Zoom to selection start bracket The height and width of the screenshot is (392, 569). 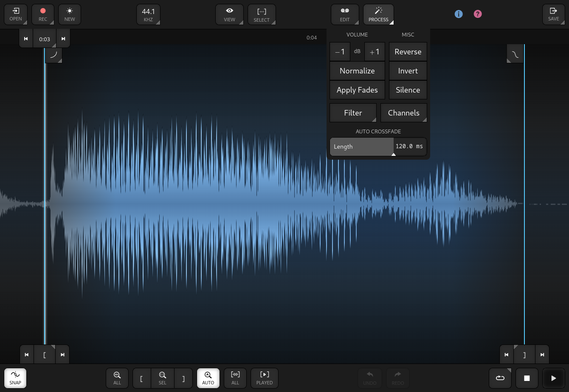pyautogui.click(x=142, y=378)
